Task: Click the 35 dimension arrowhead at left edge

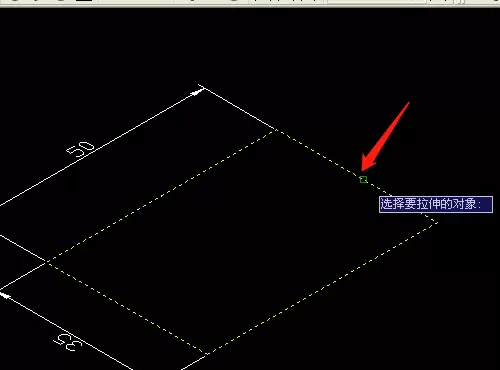Action: (5, 295)
